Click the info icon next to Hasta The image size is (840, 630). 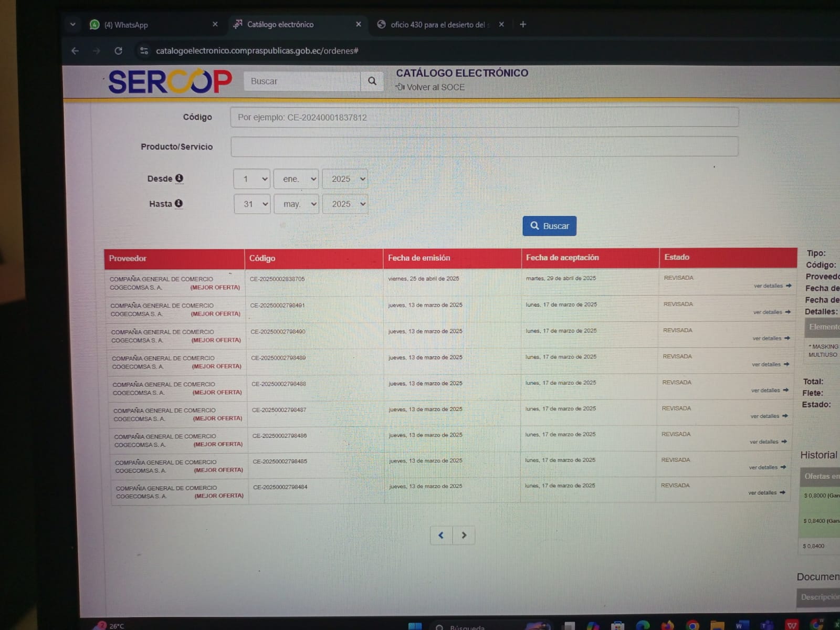(x=178, y=203)
